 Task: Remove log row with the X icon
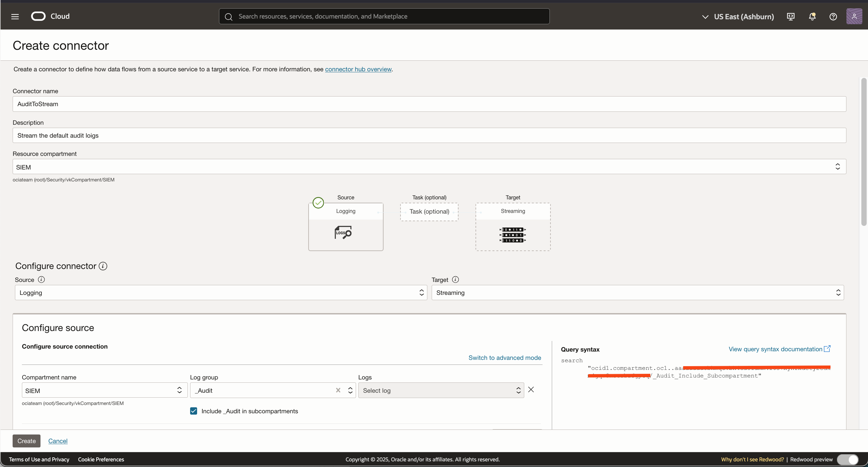pos(531,390)
